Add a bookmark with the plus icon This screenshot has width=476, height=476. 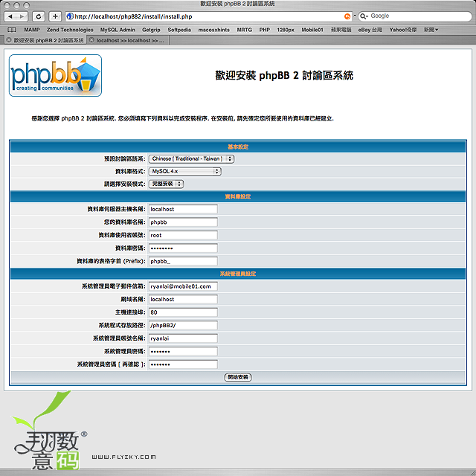[55, 16]
